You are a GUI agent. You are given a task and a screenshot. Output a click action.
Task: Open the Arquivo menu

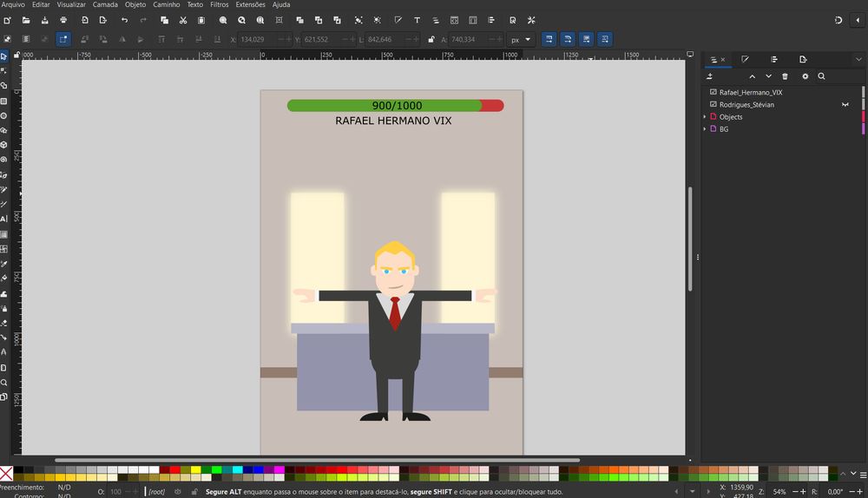[x=13, y=4]
